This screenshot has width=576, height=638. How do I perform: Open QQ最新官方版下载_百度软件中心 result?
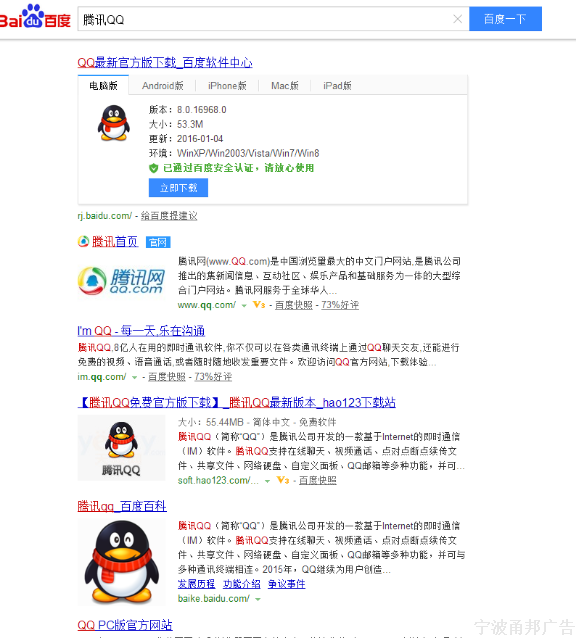(x=165, y=62)
